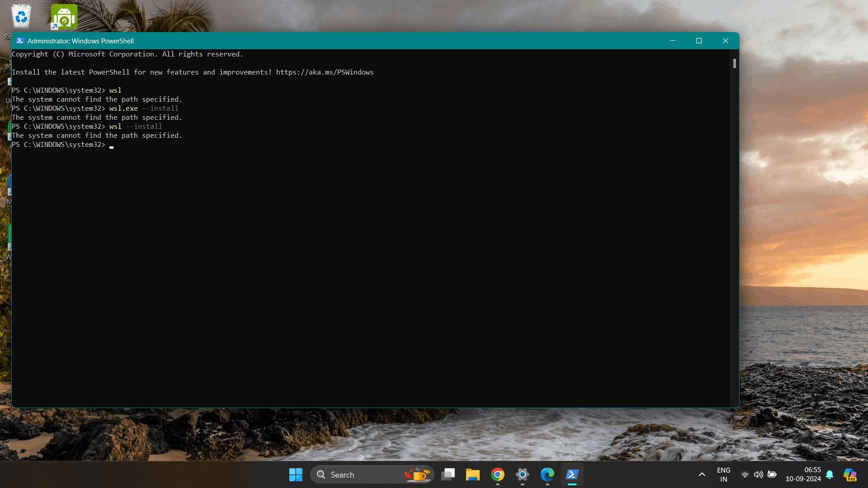Launch Copilot preview from taskbar
Image resolution: width=868 pixels, height=488 pixels.
tap(850, 474)
